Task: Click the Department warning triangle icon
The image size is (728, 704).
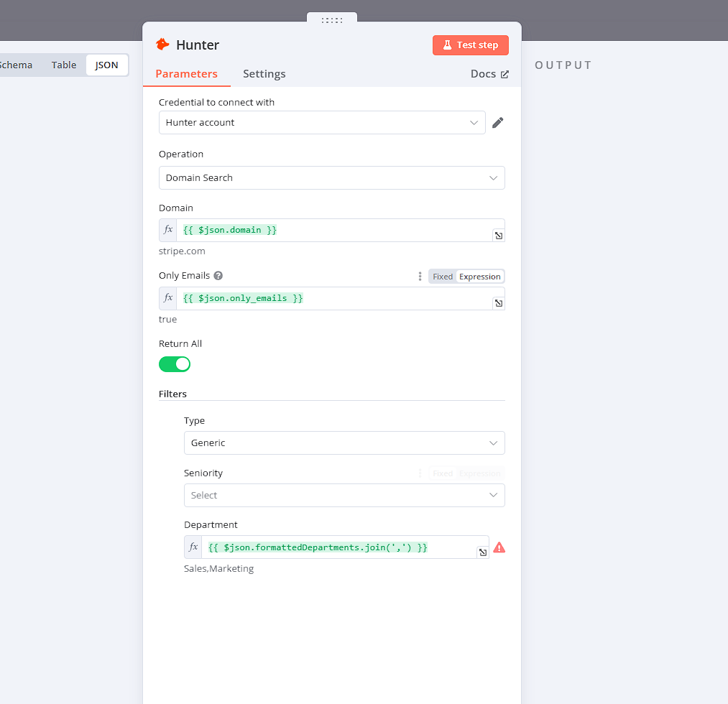Action: [x=499, y=547]
